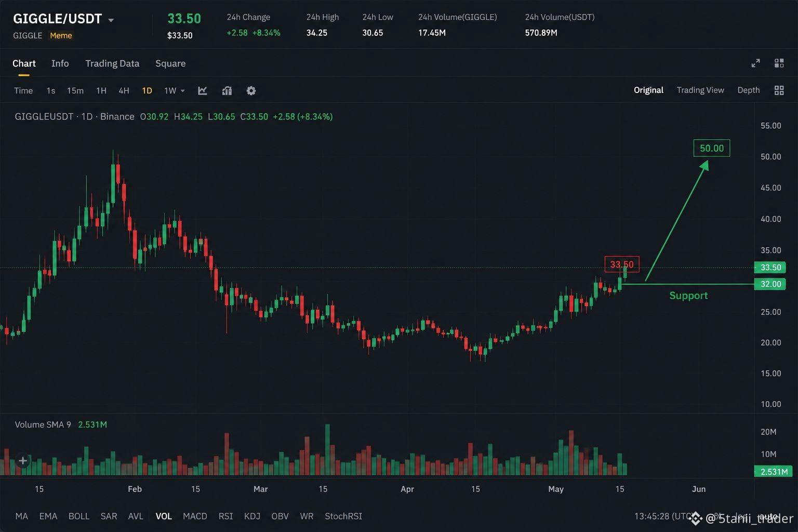Screen dimensions: 798x532
Task: Open layout grid icon beside the fullscreen arrows
Action: (x=779, y=63)
